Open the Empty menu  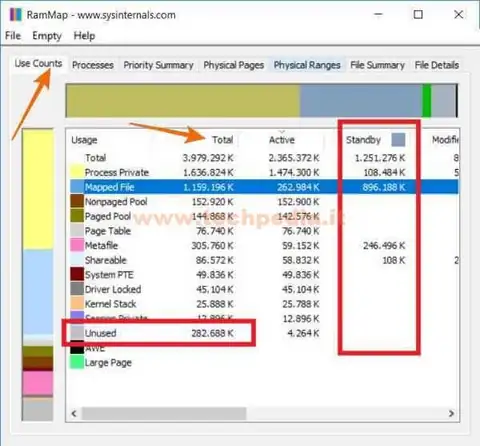click(47, 36)
